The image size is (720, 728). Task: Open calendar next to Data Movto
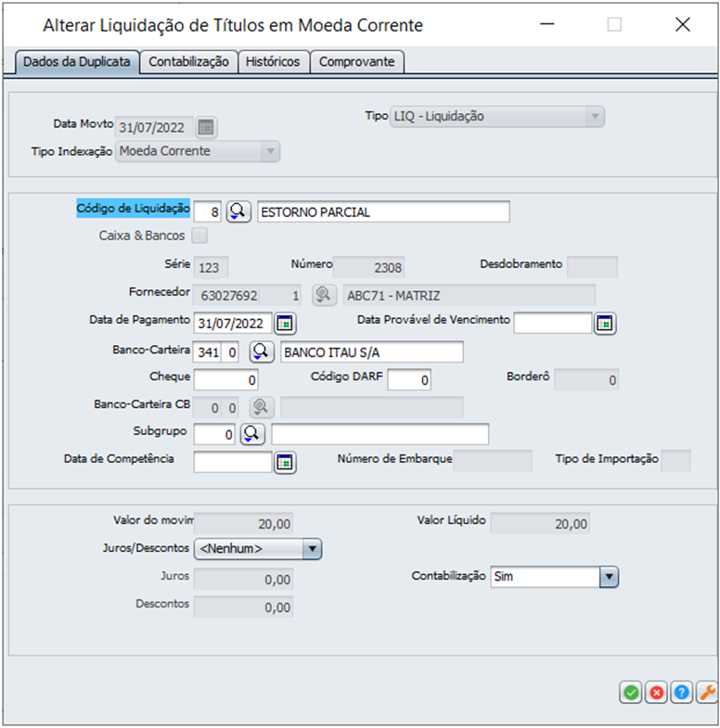click(206, 127)
